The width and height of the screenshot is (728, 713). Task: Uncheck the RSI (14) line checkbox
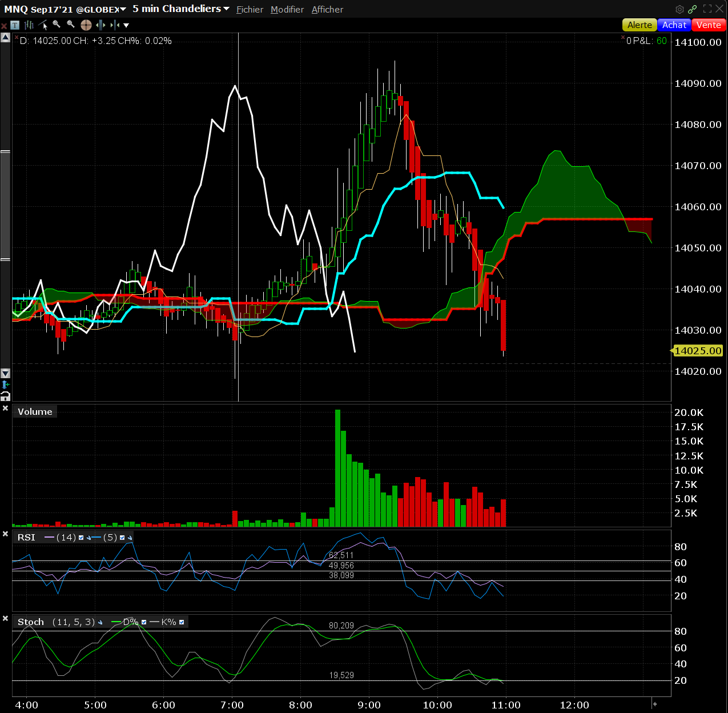[x=81, y=538]
